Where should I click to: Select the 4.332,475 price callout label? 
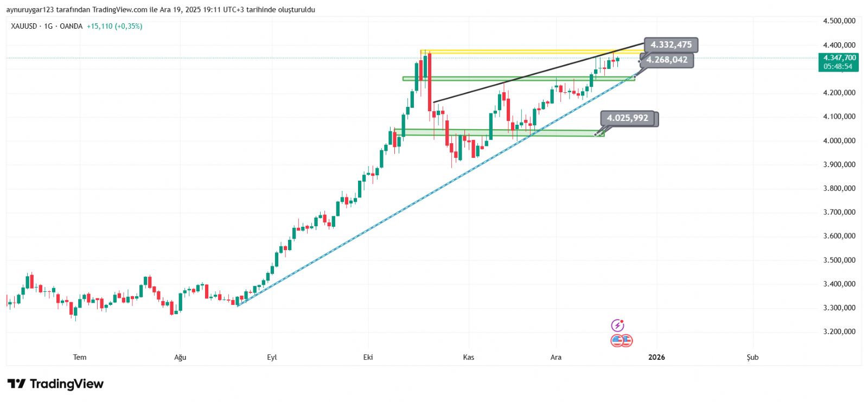tap(671, 44)
